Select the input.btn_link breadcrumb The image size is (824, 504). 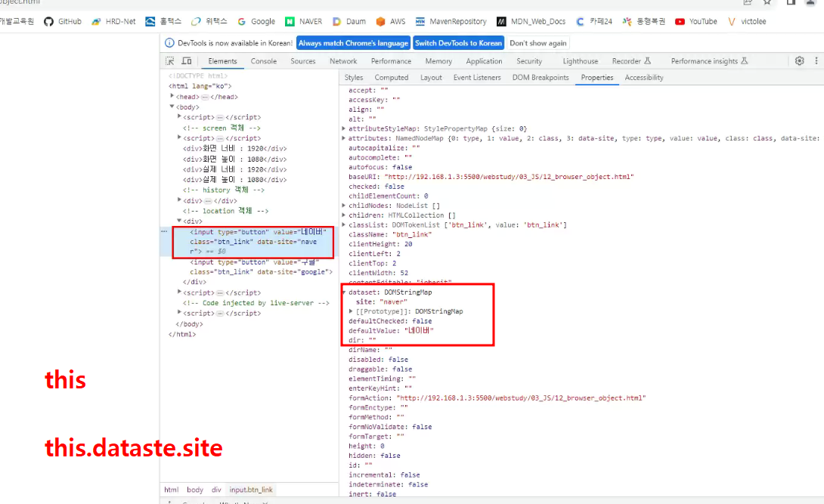click(251, 490)
